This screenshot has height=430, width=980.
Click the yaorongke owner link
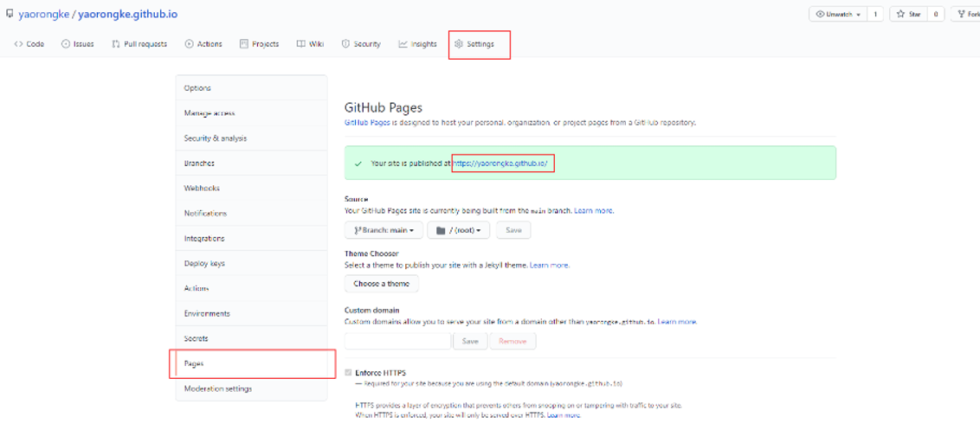point(44,14)
